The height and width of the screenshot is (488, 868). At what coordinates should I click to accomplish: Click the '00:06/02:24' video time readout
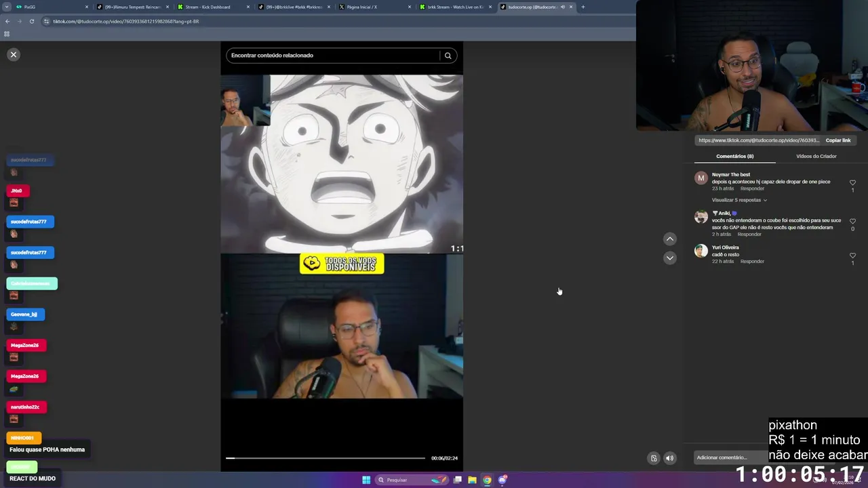444,458
